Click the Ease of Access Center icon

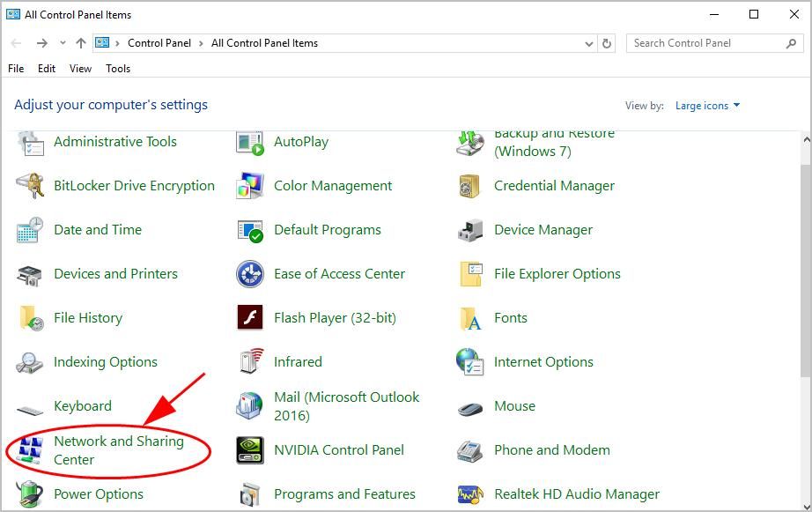pyautogui.click(x=250, y=274)
